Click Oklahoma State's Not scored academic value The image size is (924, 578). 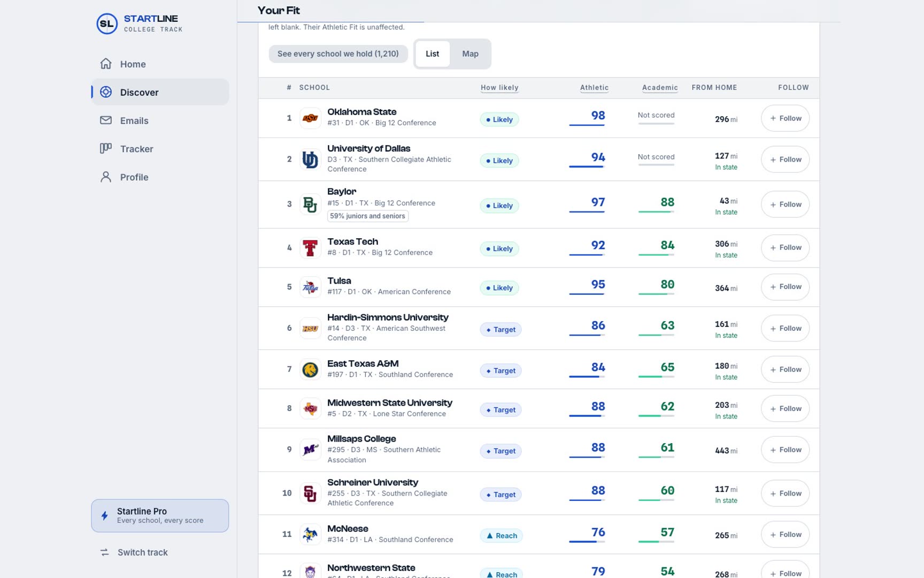tap(656, 115)
